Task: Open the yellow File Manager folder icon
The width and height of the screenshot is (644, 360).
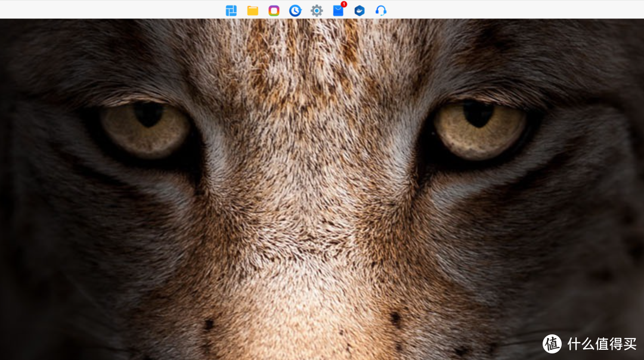Action: pyautogui.click(x=253, y=10)
